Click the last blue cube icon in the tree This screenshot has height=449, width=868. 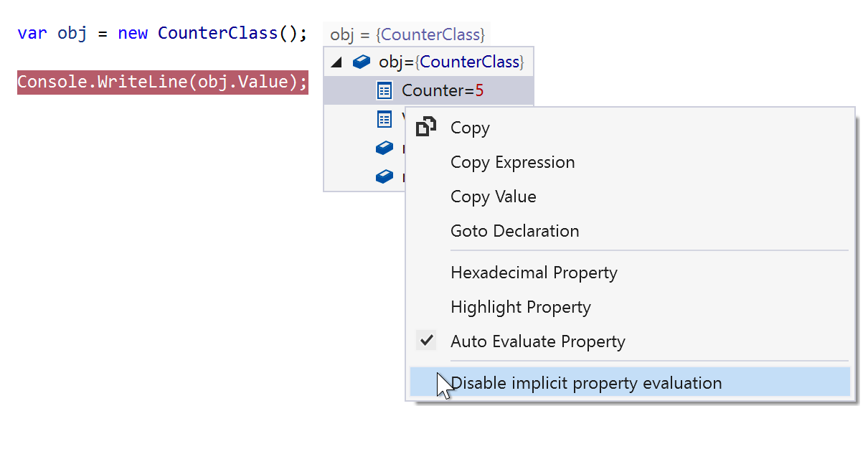pos(385,176)
